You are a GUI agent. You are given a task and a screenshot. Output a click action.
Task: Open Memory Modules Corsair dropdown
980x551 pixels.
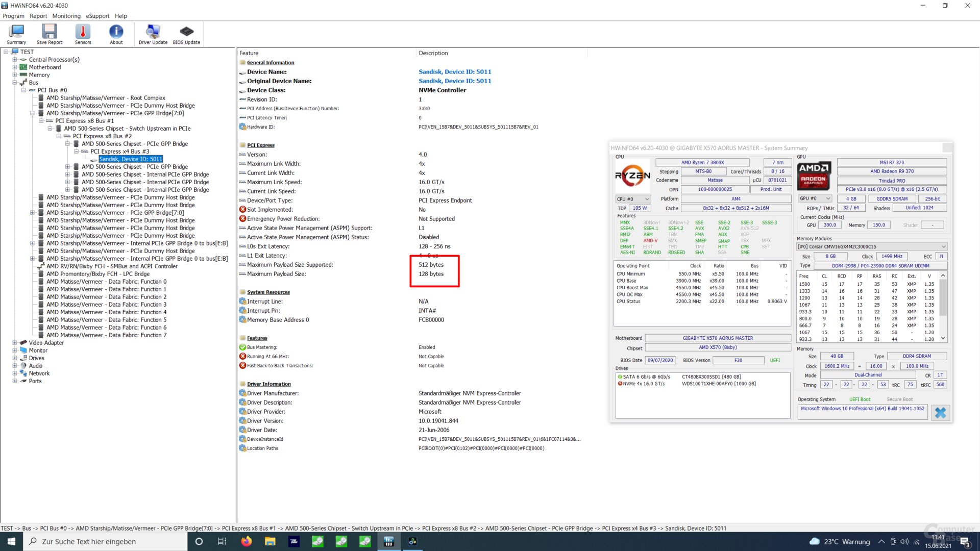tap(872, 246)
